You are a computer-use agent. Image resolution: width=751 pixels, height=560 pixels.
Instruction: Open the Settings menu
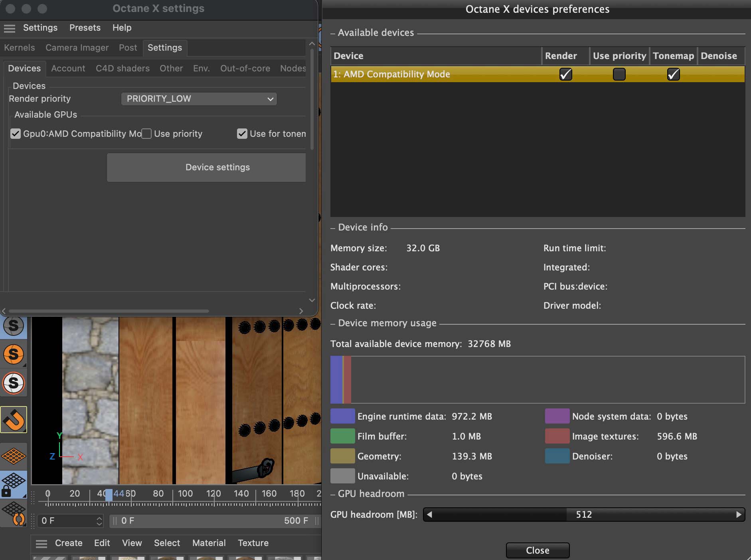[40, 28]
